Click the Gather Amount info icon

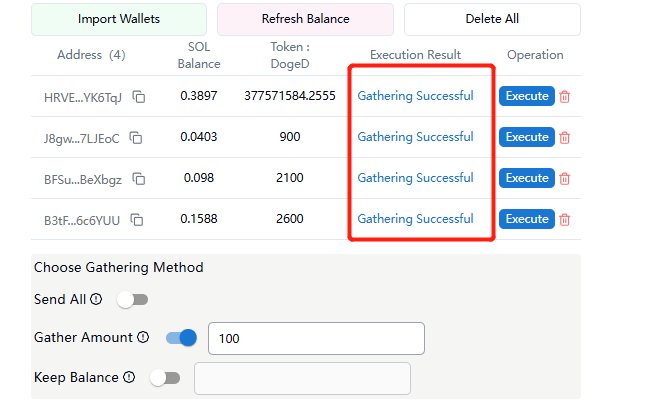pos(143,338)
